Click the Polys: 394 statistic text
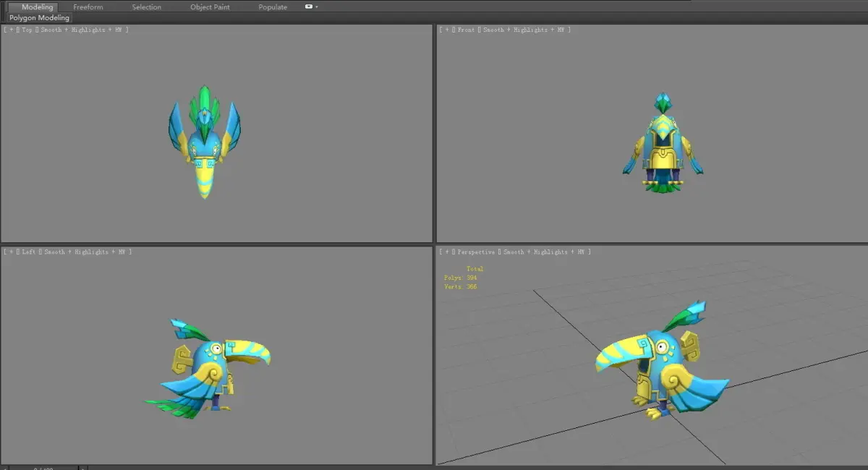868x470 pixels. click(460, 278)
